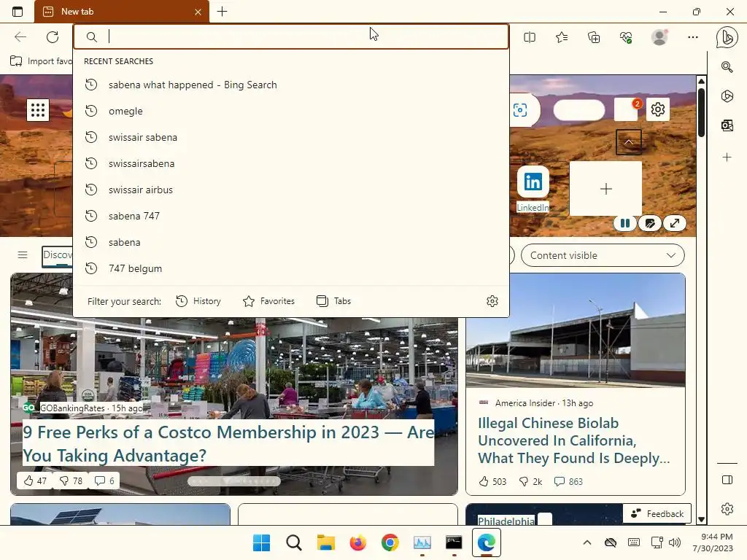Open a new tab with the plus button
Viewport: 747px width, 560px height.
(x=222, y=12)
